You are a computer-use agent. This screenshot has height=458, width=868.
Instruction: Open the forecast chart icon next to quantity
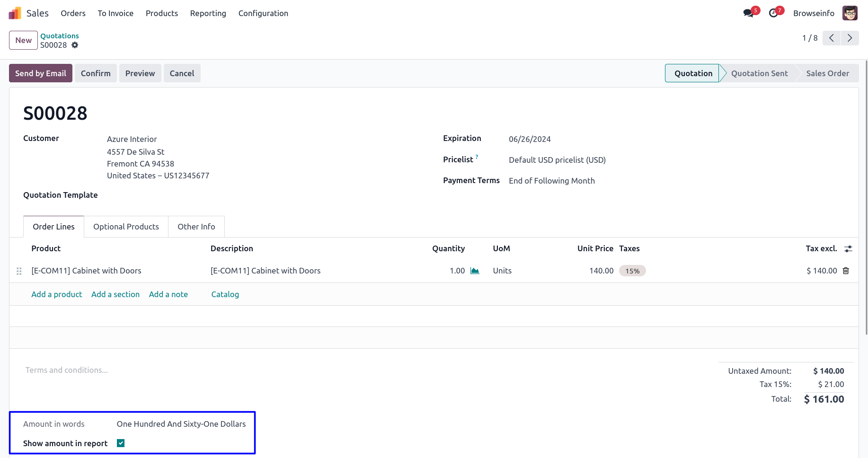pyautogui.click(x=475, y=271)
